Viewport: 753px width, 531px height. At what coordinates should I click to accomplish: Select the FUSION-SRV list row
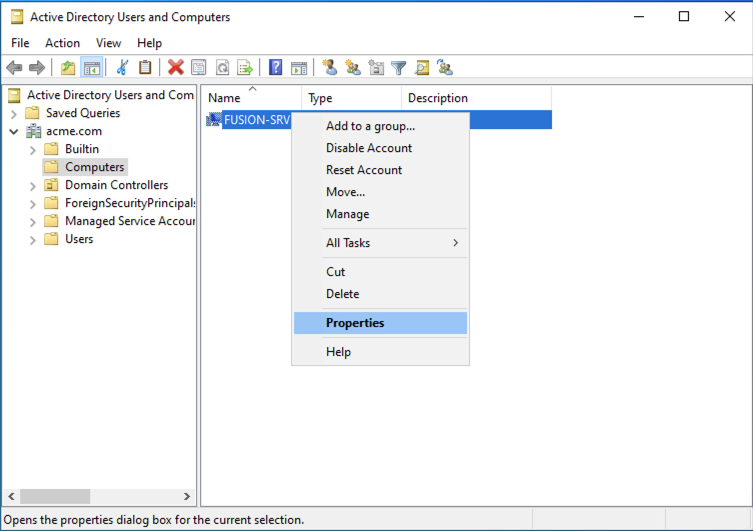(x=377, y=120)
